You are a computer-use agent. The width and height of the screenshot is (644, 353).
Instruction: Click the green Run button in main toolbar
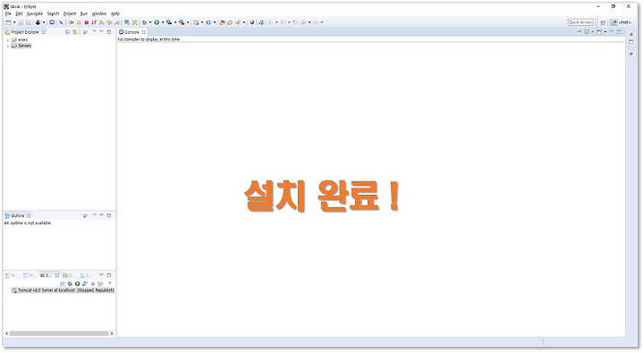[x=157, y=22]
